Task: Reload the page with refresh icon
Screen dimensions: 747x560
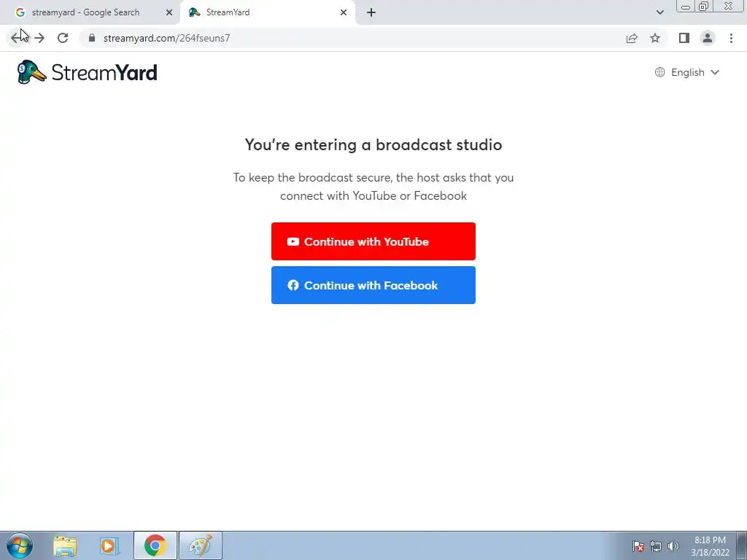Action: click(x=63, y=38)
